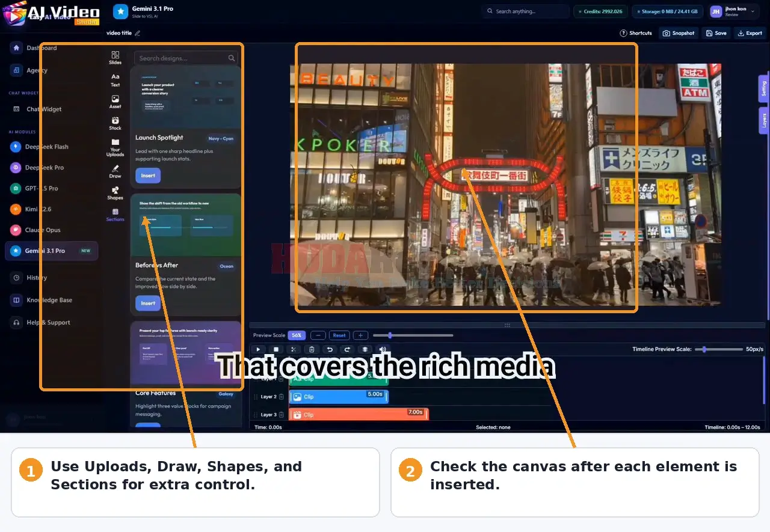The width and height of the screenshot is (770, 532).
Task: Open the Sections tool panel
Action: [115, 215]
